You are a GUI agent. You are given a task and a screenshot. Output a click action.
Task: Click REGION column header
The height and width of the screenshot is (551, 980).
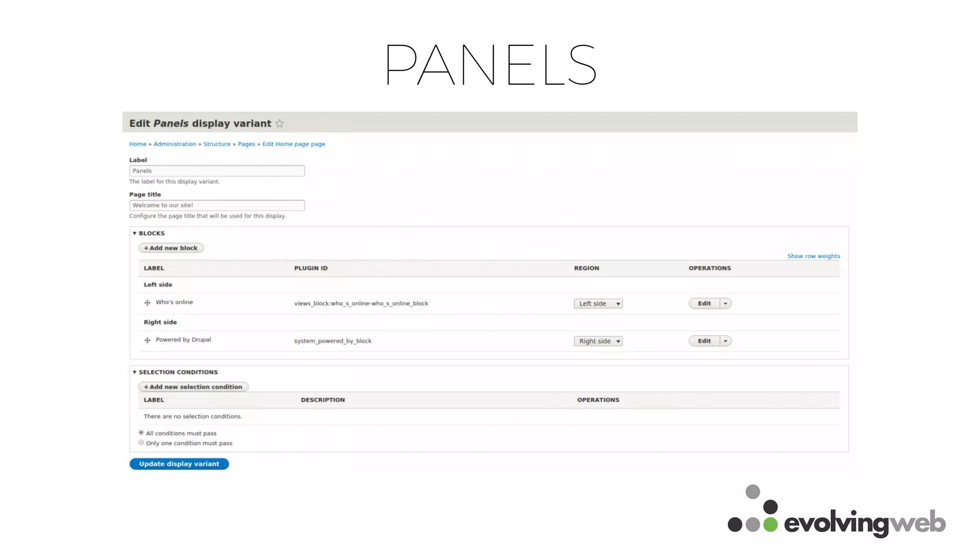587,268
